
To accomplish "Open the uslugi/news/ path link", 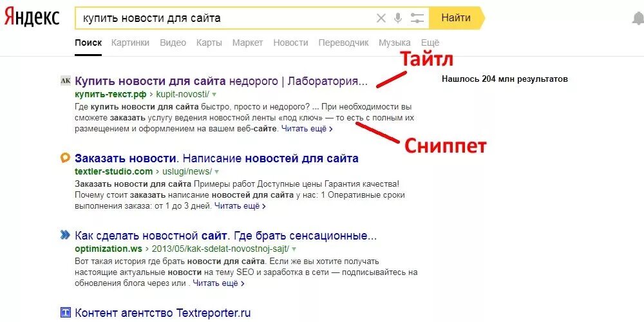I will pyautogui.click(x=187, y=171).
